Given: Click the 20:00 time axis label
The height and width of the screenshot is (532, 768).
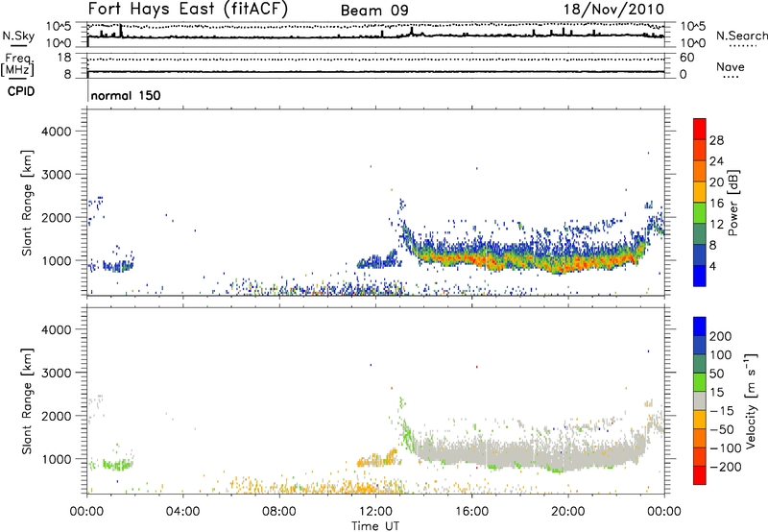Looking at the screenshot, I should pyautogui.click(x=568, y=512).
